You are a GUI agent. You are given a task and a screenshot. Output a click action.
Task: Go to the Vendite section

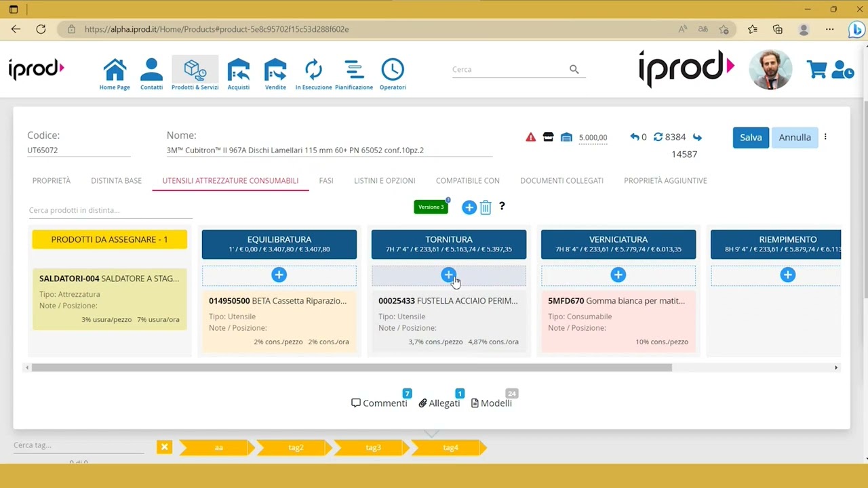point(275,74)
